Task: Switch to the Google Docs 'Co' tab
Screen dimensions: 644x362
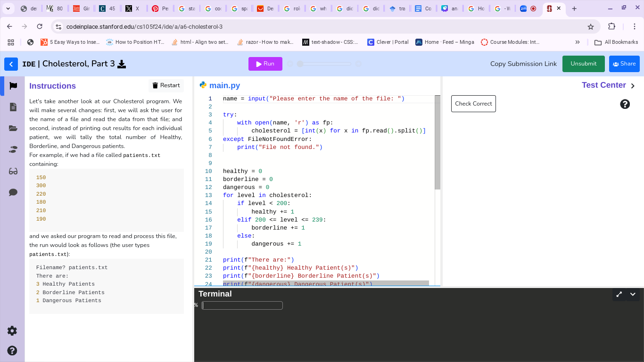Action: tap(423, 8)
